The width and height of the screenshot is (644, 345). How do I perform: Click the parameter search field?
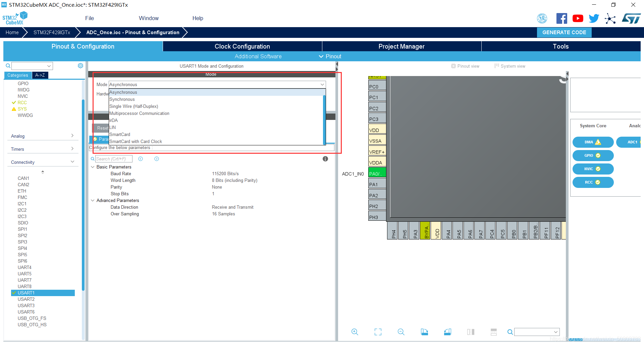(x=114, y=159)
